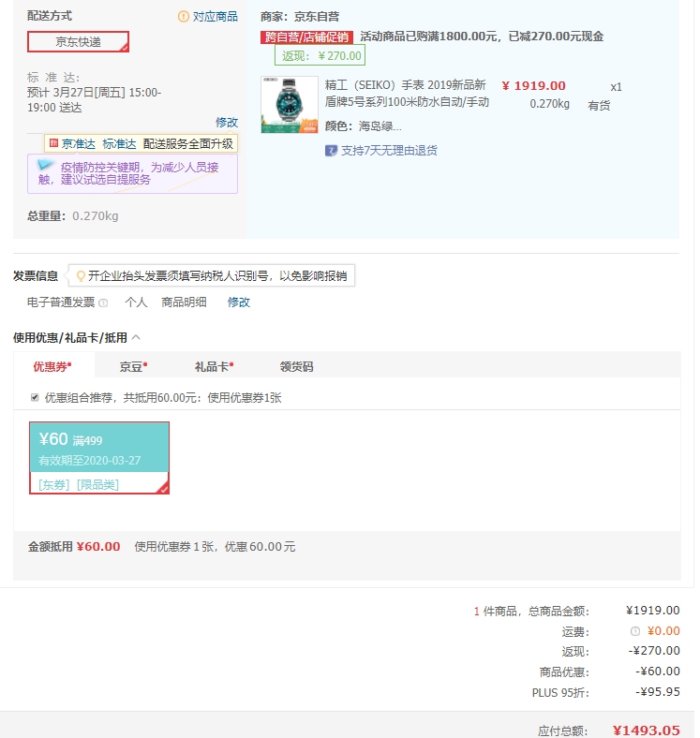Switch to the 优惠券 tab
The width and height of the screenshot is (700, 738).
coord(52,366)
